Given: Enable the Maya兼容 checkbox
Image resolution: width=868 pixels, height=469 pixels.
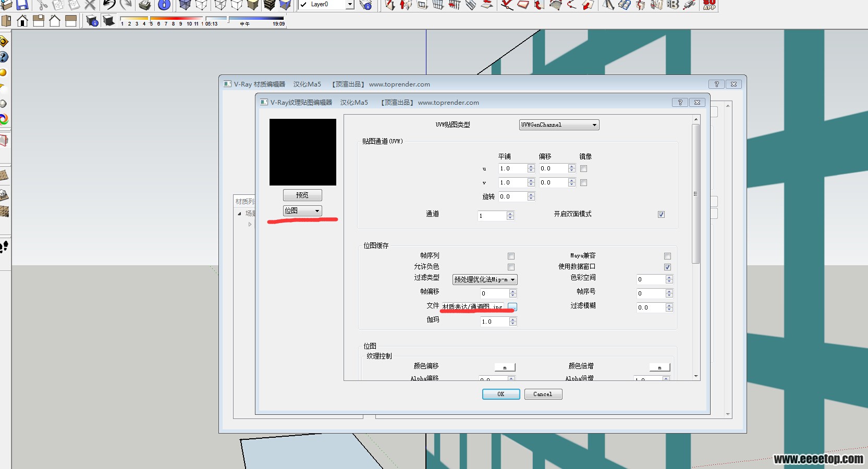Looking at the screenshot, I should click(x=668, y=256).
